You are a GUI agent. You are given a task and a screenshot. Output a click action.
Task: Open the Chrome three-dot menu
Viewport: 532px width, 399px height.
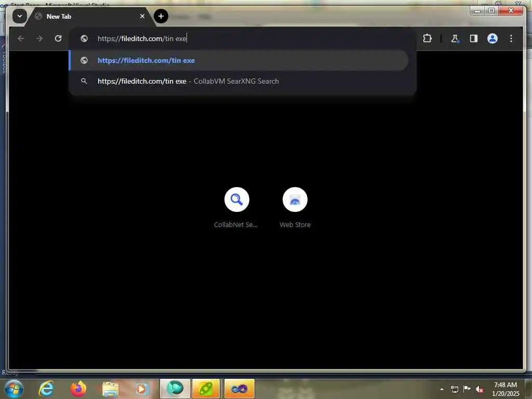(511, 38)
